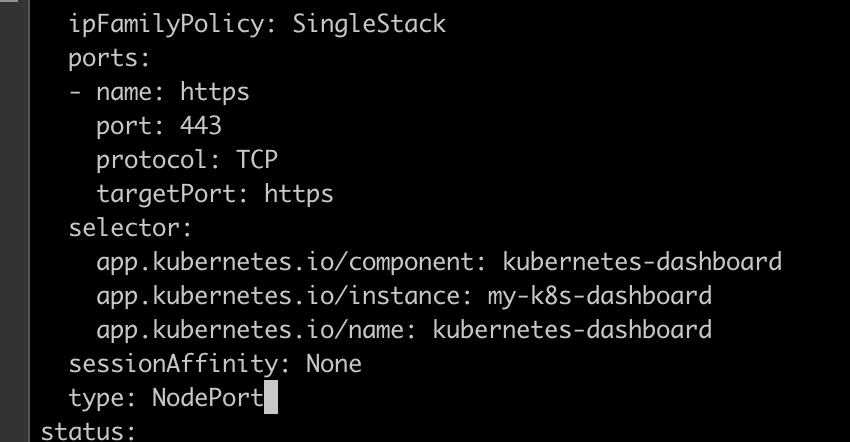This screenshot has width=850, height=442.
Task: Place cursor on the "selector:" key
Action: (x=130, y=228)
